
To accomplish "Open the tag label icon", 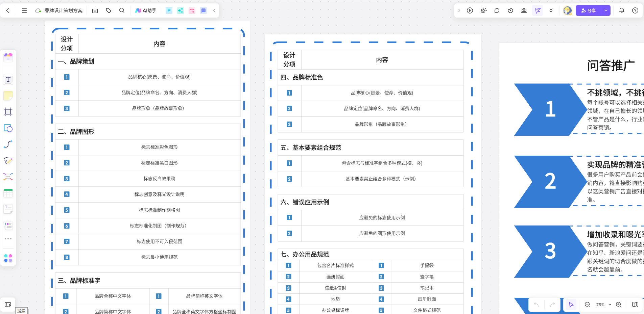I will click(109, 10).
